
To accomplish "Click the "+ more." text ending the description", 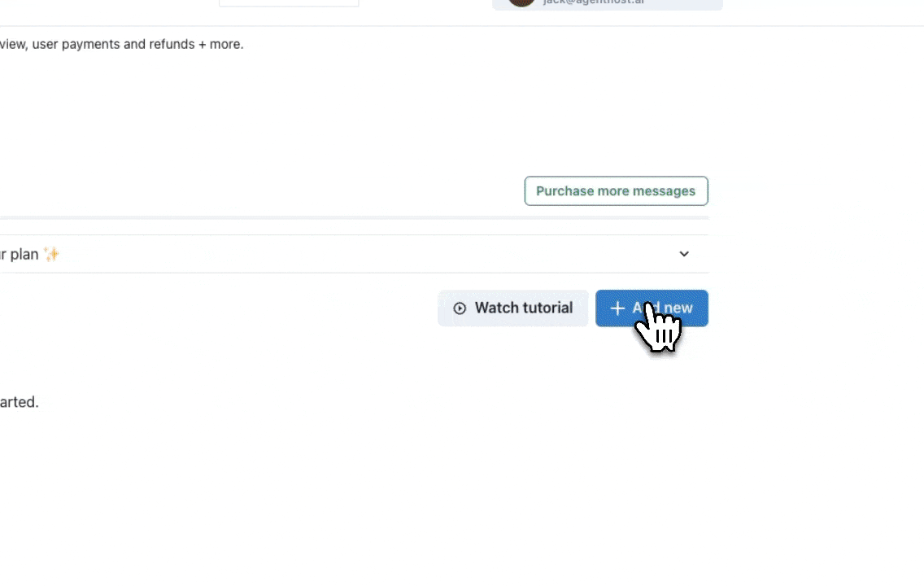I will (x=221, y=44).
